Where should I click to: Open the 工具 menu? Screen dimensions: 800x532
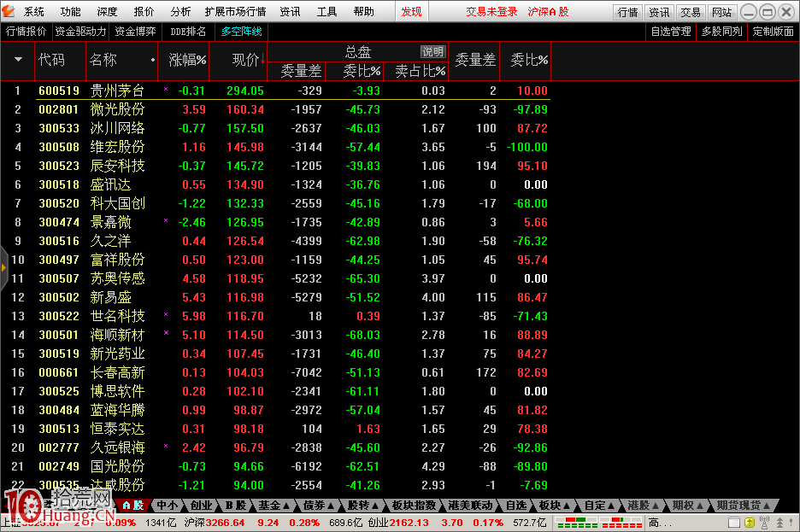327,11
